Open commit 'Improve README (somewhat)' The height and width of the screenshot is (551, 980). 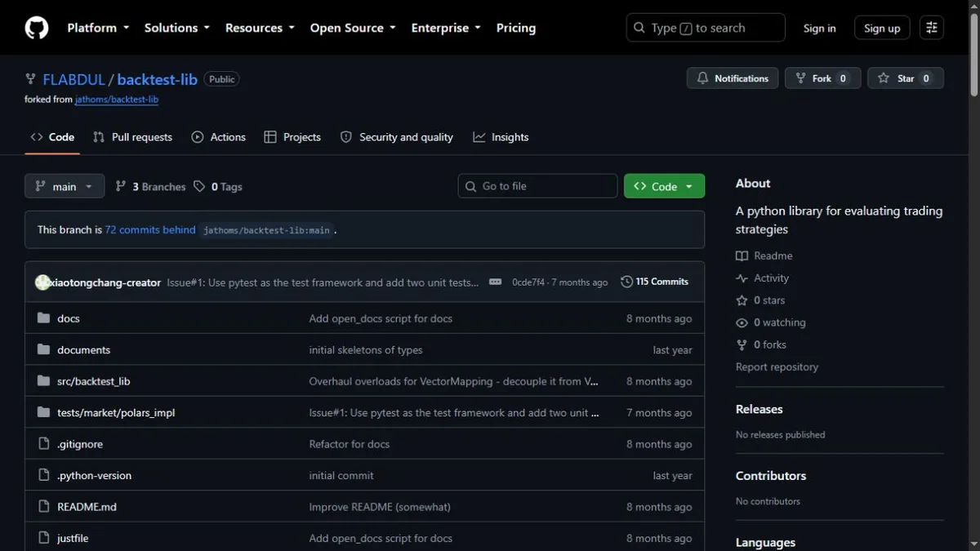pyautogui.click(x=380, y=507)
